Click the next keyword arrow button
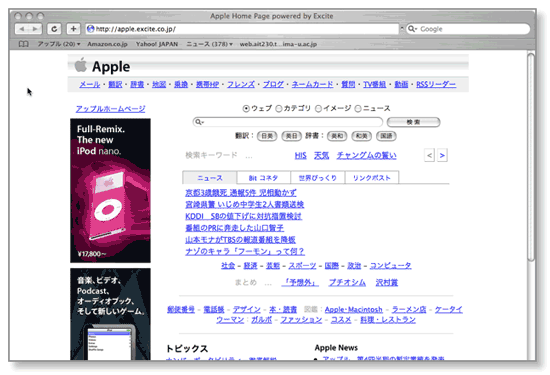Image resolution: width=550 pixels, height=375 pixels. [442, 155]
